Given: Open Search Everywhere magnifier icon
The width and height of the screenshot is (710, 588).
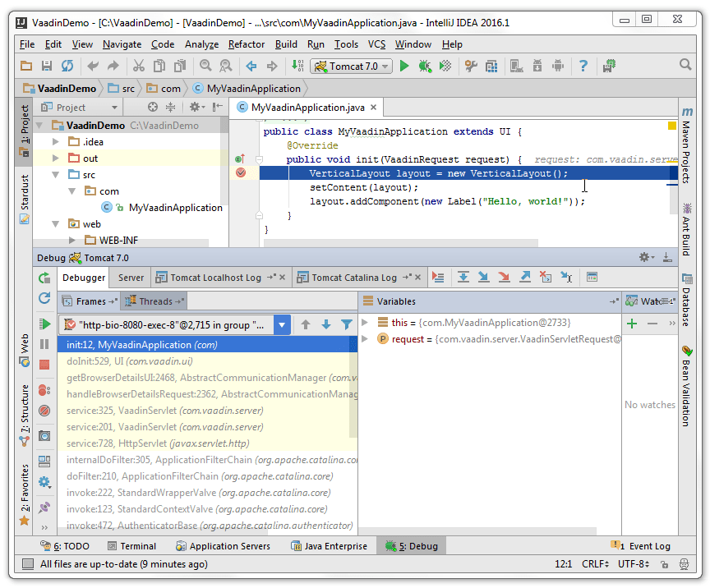Looking at the screenshot, I should (685, 64).
